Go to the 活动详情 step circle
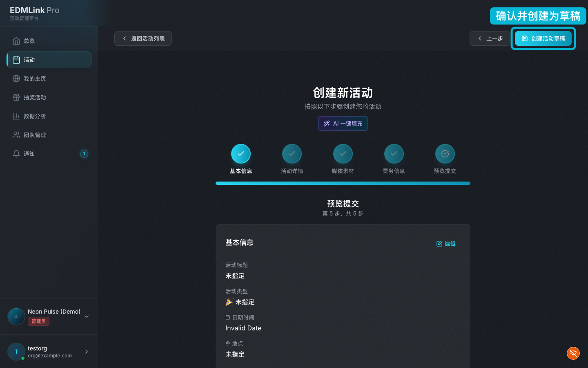Screen dimensions: 588x368 (x=292, y=154)
